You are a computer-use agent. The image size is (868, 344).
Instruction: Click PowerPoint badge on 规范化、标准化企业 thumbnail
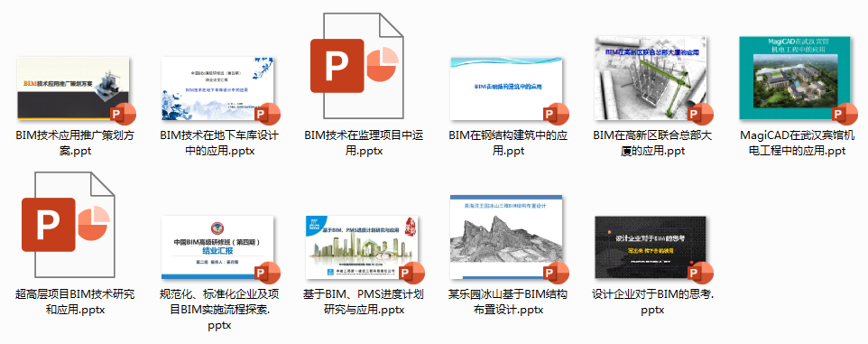tap(266, 273)
